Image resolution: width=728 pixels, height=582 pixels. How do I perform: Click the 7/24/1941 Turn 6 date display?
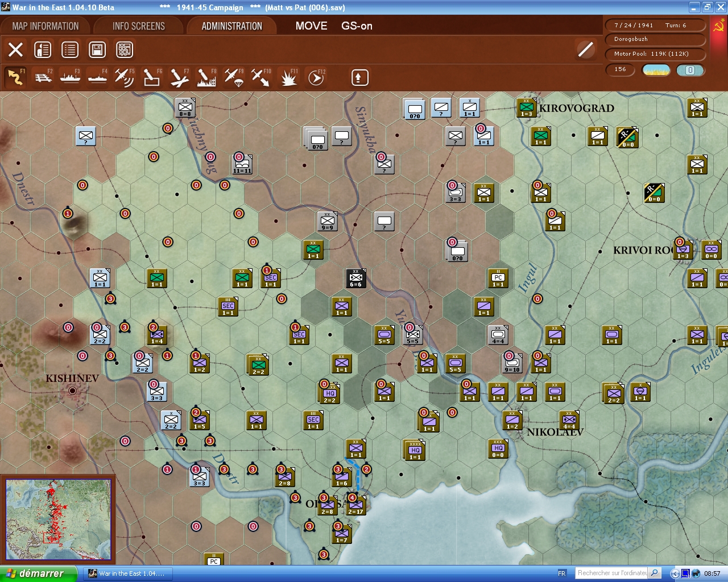656,25
